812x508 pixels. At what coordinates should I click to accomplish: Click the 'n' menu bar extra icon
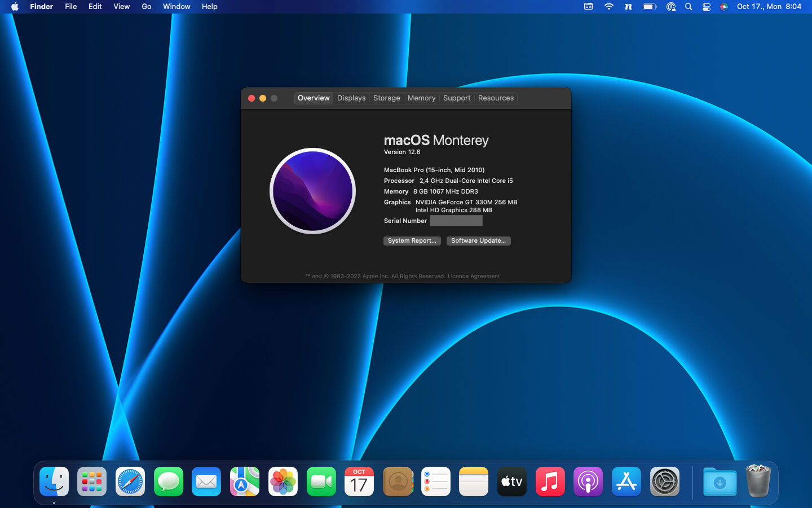click(628, 7)
